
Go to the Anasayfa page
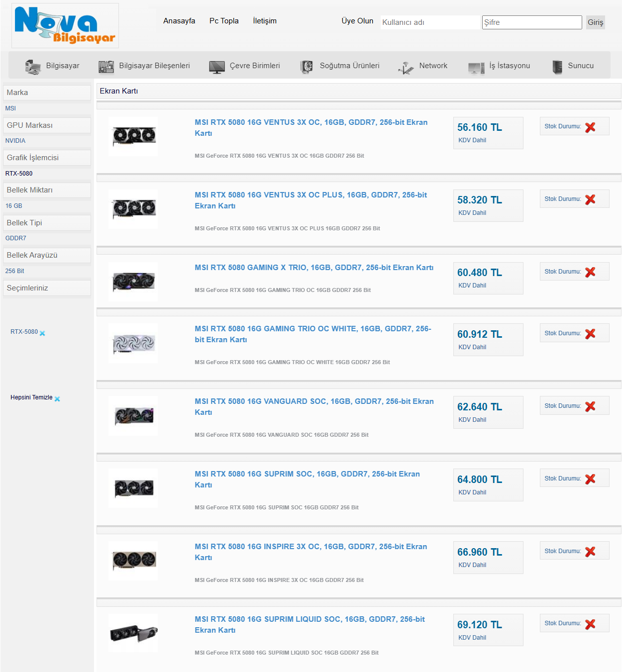(179, 21)
